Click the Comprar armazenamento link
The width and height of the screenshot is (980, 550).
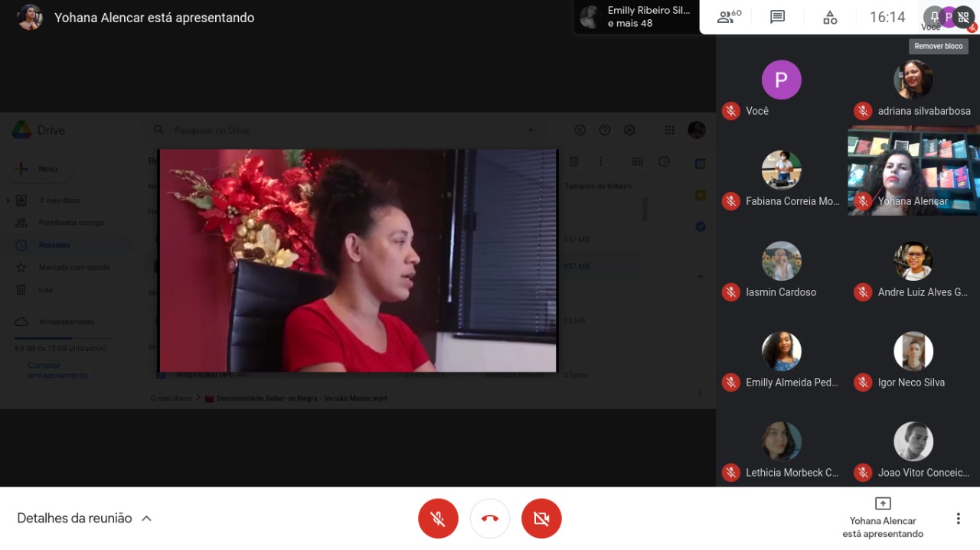63,370
